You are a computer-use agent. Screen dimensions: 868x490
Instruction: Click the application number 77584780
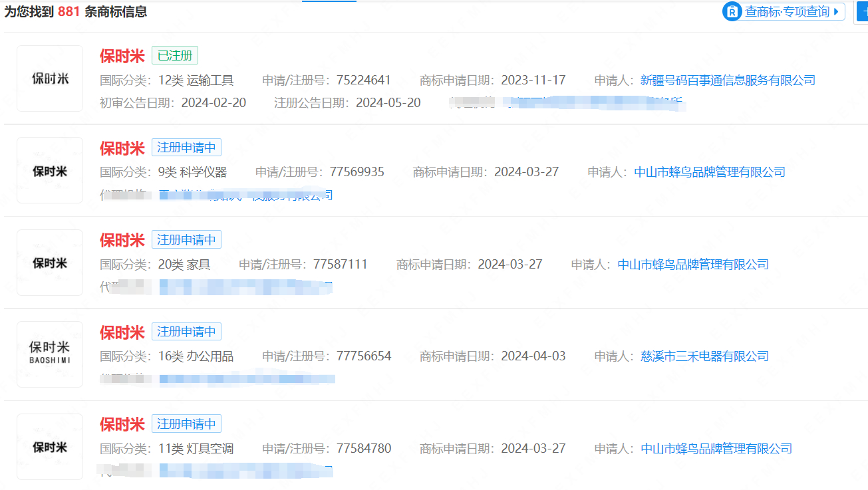coord(364,449)
